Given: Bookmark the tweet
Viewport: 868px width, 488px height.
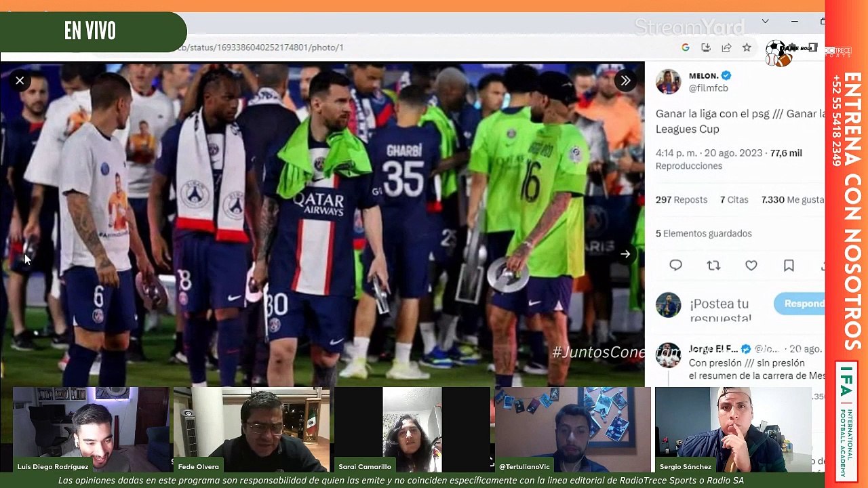Looking at the screenshot, I should click(789, 266).
